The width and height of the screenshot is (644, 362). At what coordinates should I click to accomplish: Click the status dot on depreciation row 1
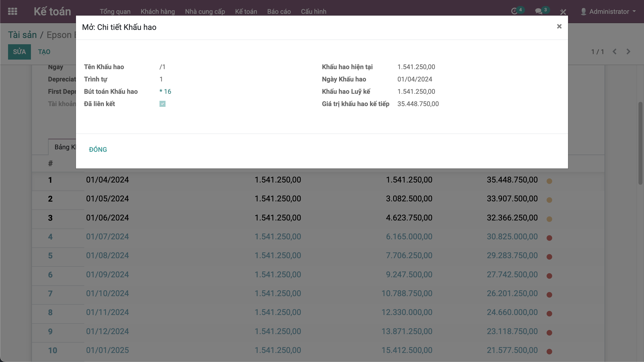pos(549,181)
